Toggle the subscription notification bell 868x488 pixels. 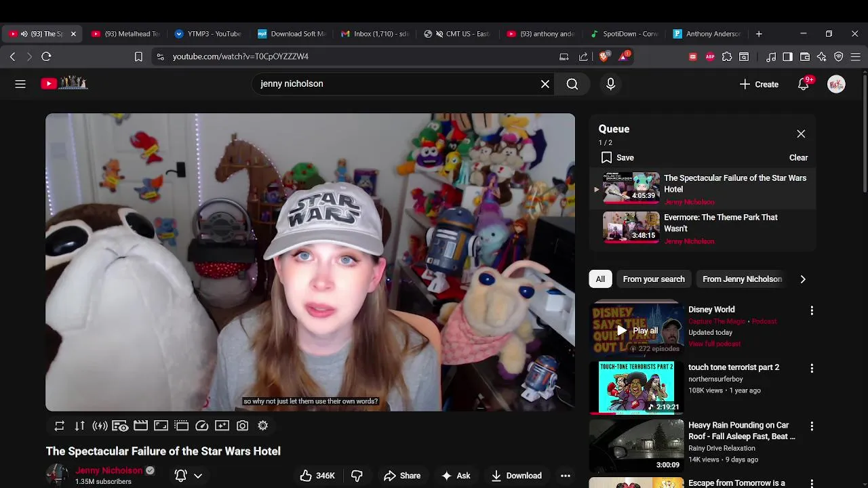(x=180, y=476)
